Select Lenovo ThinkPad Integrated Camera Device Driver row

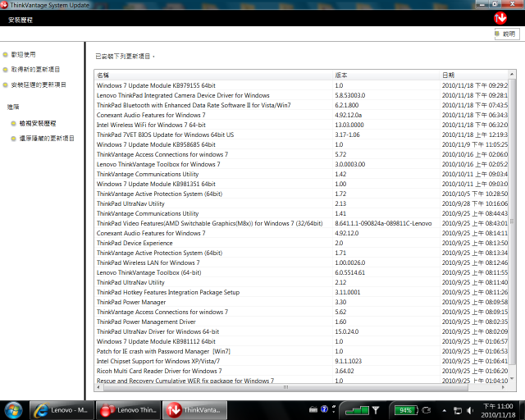pos(301,95)
